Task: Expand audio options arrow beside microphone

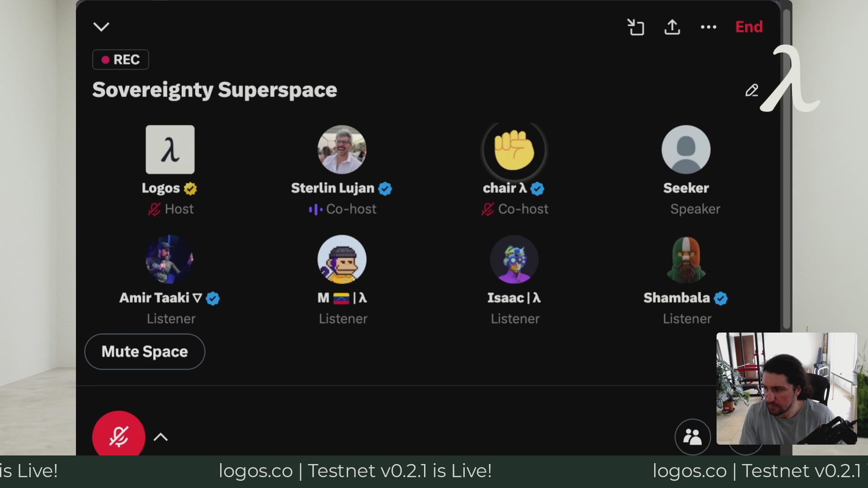Action: coord(160,437)
